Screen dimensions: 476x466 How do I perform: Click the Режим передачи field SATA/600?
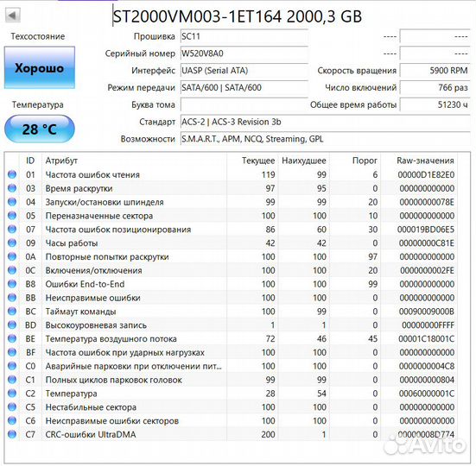click(x=244, y=88)
